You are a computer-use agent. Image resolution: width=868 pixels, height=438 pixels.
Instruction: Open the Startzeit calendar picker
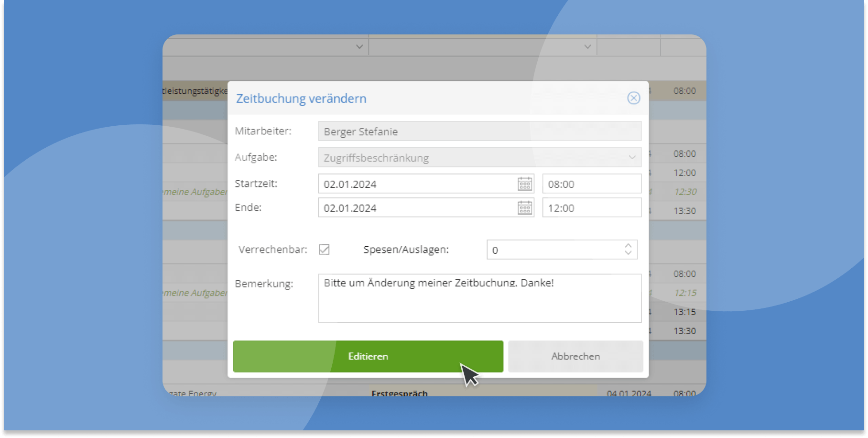pyautogui.click(x=524, y=184)
